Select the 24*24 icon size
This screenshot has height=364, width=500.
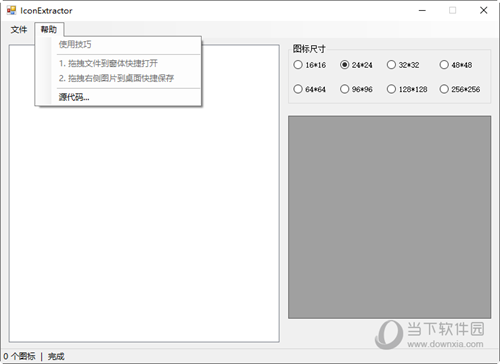(356, 65)
